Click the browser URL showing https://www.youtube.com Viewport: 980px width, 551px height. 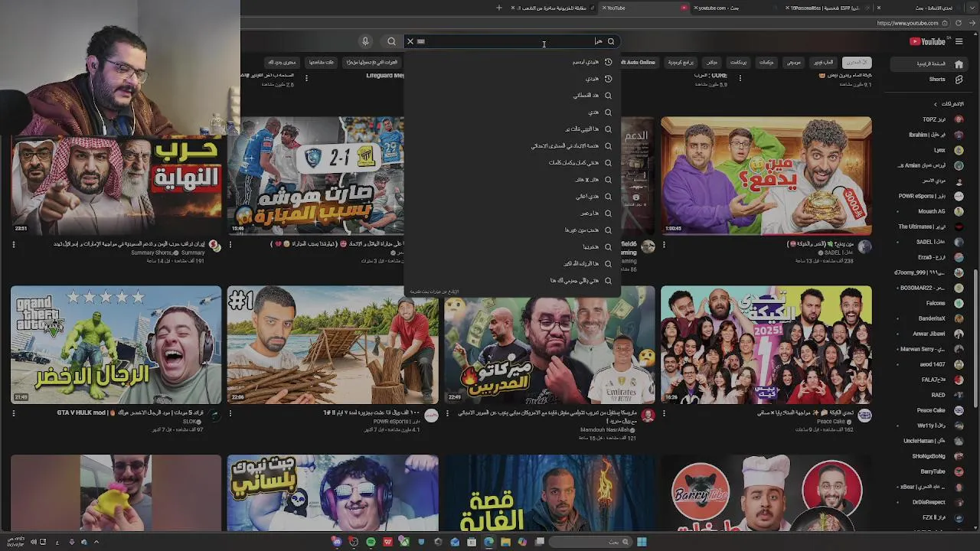click(x=907, y=23)
